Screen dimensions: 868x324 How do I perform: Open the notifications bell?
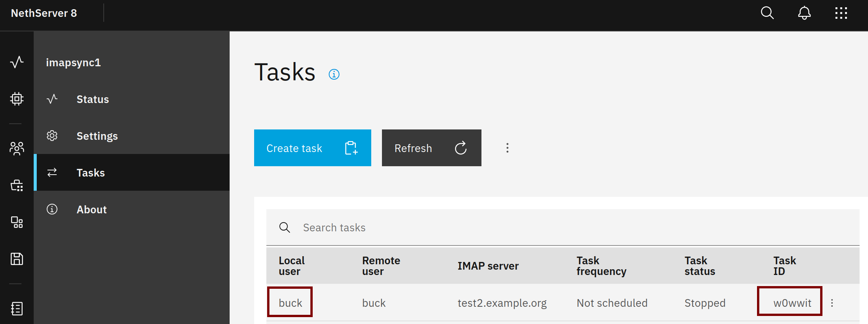pos(804,13)
